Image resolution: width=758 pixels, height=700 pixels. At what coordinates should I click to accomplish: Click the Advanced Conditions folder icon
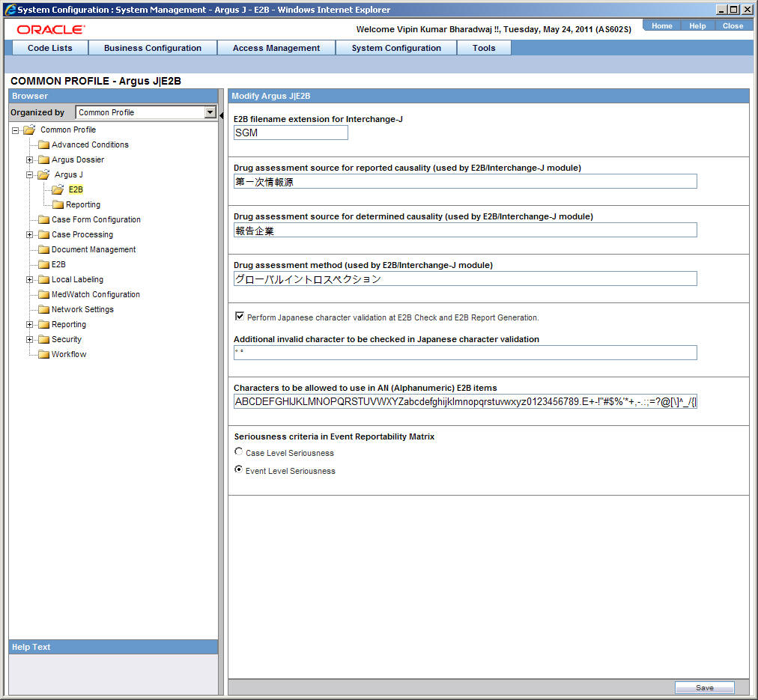pos(44,145)
